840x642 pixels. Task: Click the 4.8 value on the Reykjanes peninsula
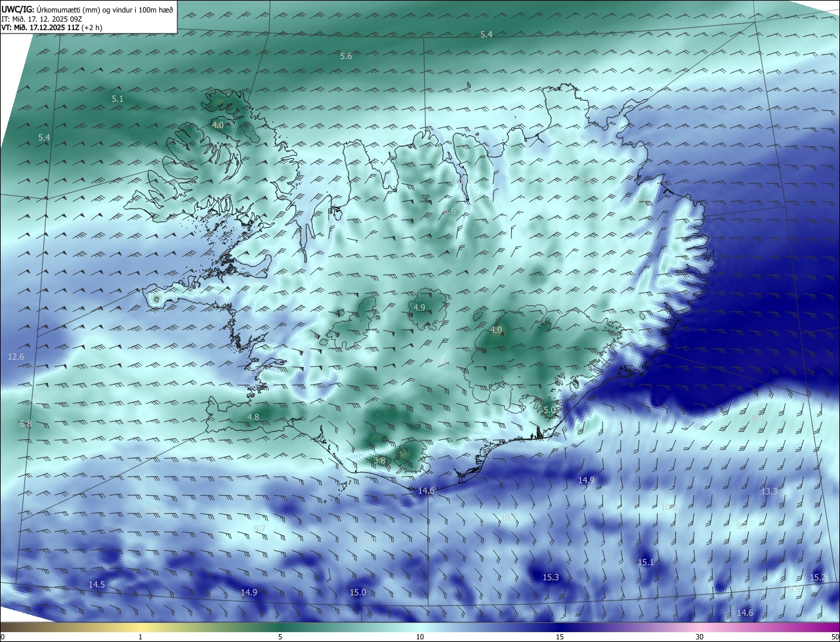(253, 417)
